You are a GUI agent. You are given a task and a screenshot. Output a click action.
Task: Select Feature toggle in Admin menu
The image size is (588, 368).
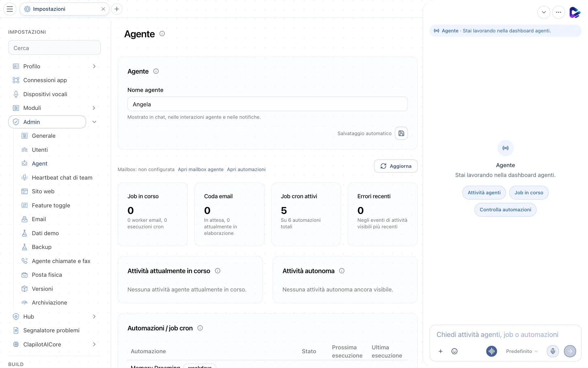[x=51, y=205]
